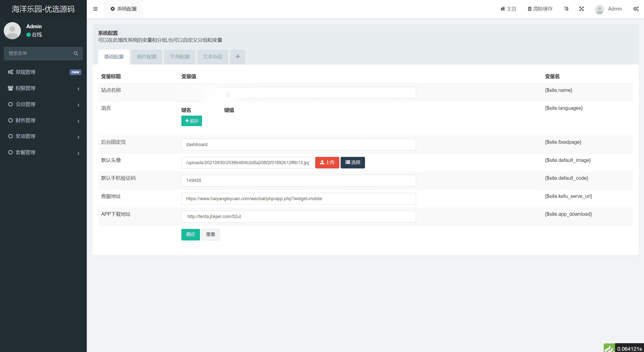This screenshot has height=352, width=644.
Task: Click the plus tab to add config group
Action: (x=238, y=57)
